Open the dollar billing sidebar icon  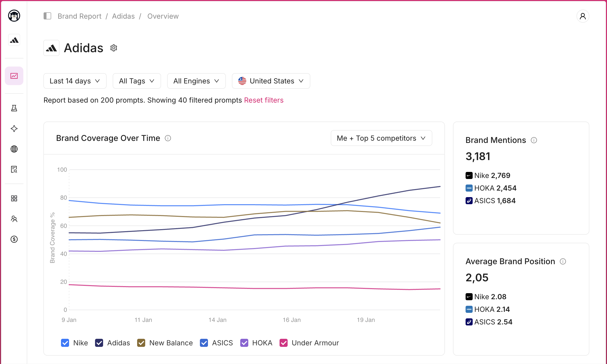(14, 239)
